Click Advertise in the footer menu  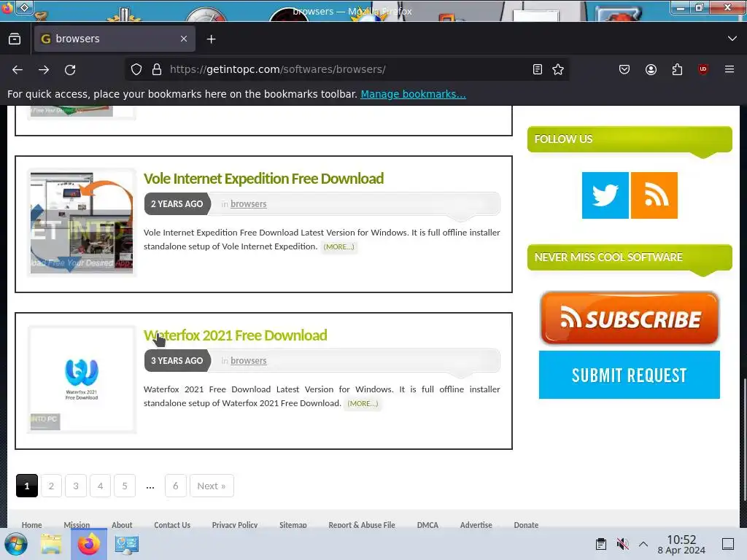point(476,524)
